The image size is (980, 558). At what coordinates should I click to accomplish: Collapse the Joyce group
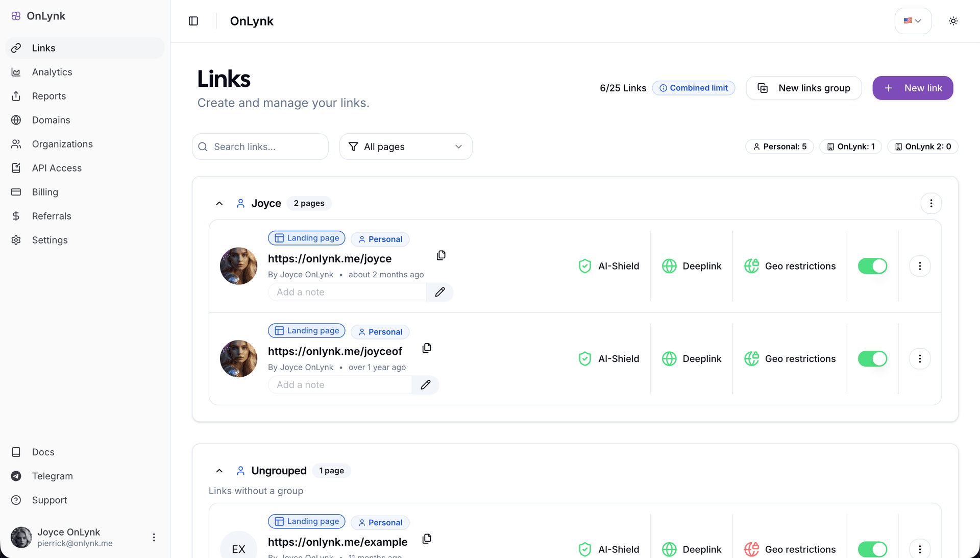tap(219, 203)
